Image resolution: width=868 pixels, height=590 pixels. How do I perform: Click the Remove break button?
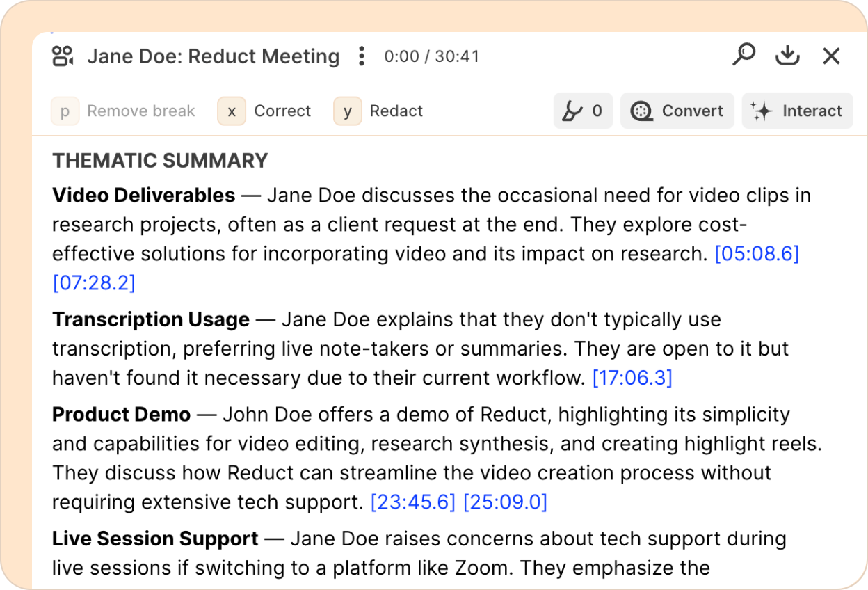pos(124,111)
